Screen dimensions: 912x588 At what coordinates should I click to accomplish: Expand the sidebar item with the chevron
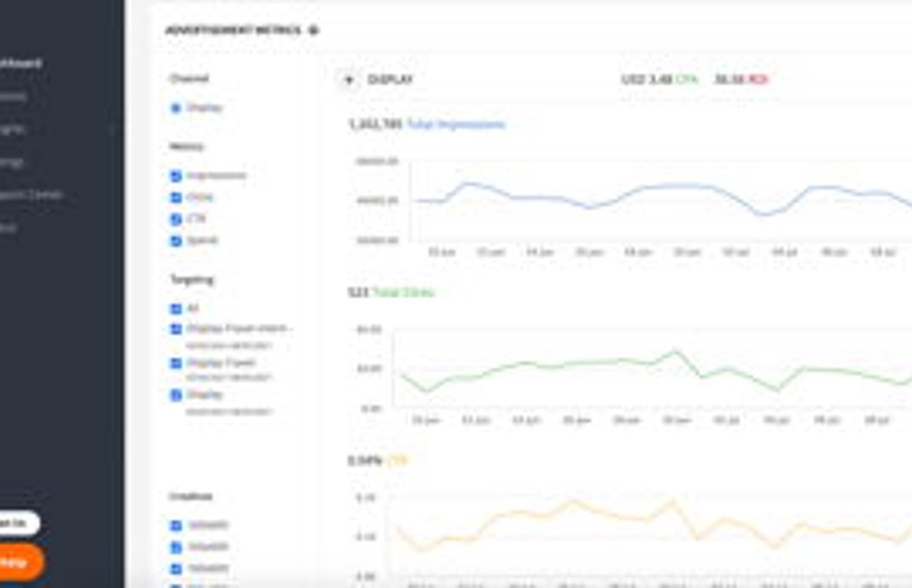[111, 129]
